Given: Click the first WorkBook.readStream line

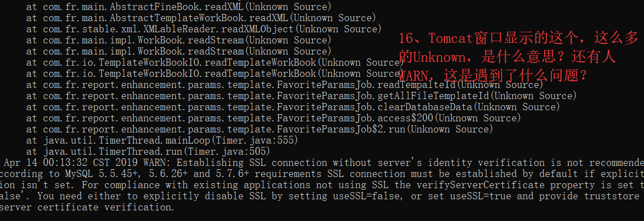Looking at the screenshot, I should [178, 40].
